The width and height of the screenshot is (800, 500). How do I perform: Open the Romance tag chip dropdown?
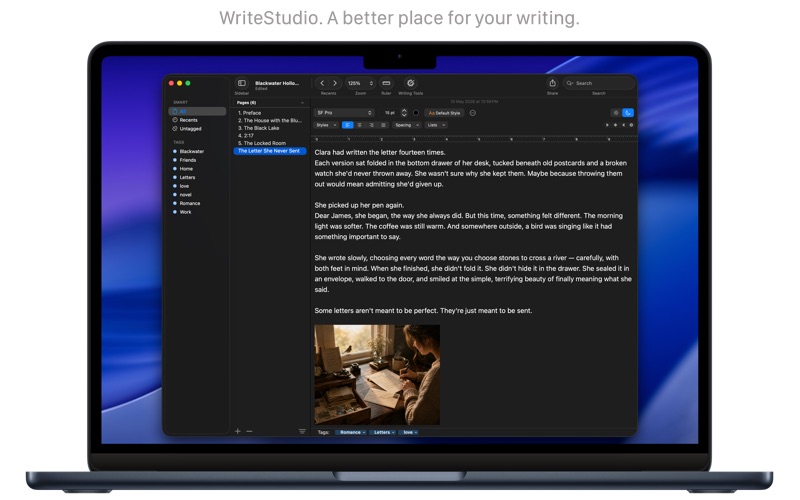pyautogui.click(x=351, y=432)
